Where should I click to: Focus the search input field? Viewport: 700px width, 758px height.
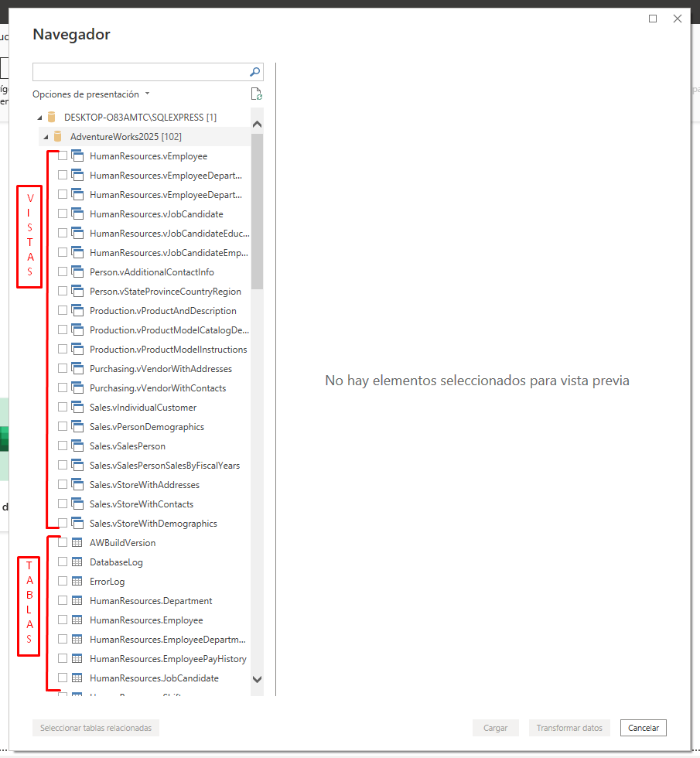(139, 72)
